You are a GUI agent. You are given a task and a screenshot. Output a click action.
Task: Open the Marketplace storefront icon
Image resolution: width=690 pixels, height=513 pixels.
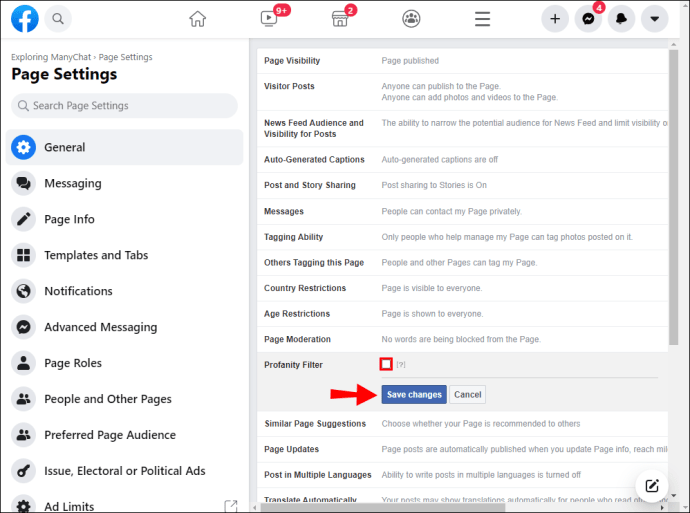pyautogui.click(x=340, y=19)
